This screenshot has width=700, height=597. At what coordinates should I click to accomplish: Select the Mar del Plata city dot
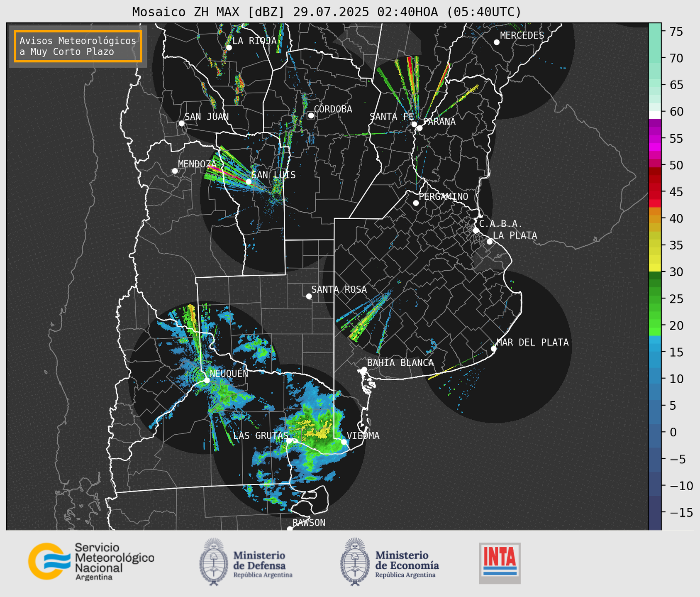click(494, 349)
